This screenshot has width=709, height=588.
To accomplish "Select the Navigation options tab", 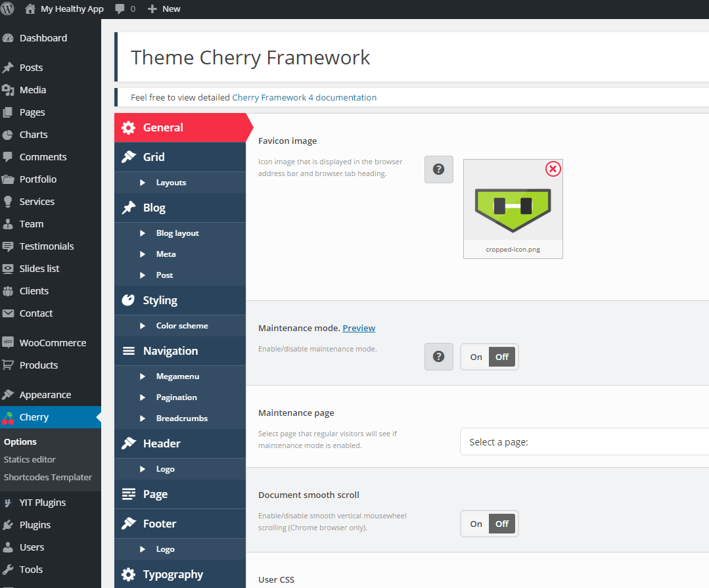I will [170, 351].
